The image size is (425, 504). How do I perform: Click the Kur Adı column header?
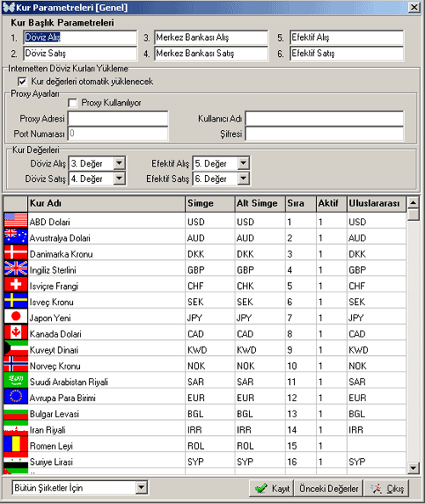[x=107, y=204]
